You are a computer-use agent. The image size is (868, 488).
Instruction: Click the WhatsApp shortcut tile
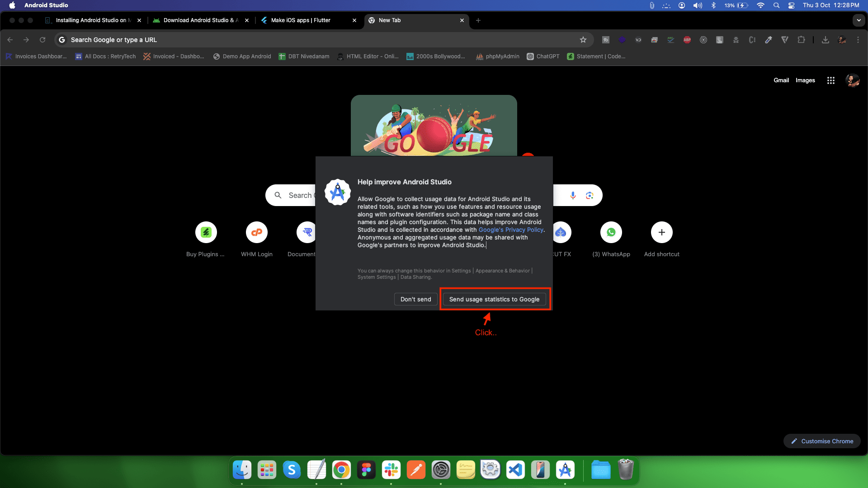[x=611, y=232]
